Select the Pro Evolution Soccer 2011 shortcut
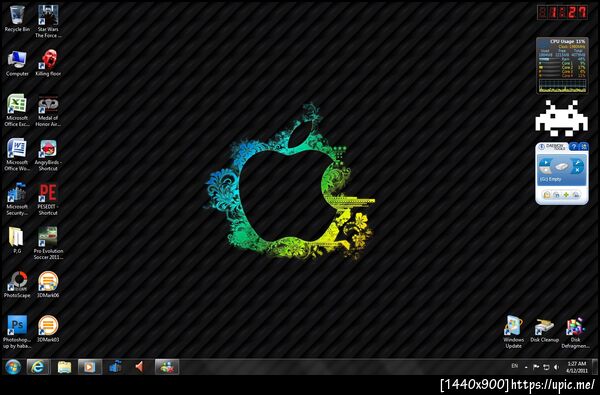The image size is (600, 395). coord(48,243)
